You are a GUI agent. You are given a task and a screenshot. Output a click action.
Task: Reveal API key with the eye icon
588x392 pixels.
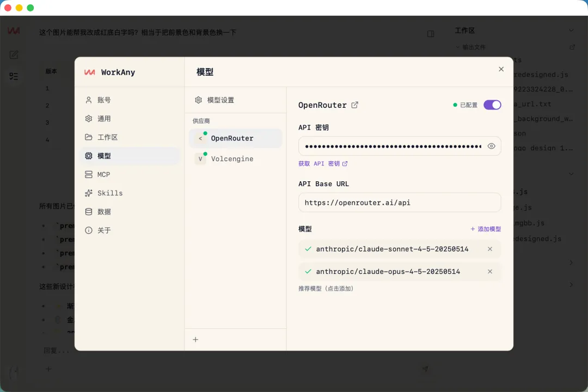tap(491, 146)
